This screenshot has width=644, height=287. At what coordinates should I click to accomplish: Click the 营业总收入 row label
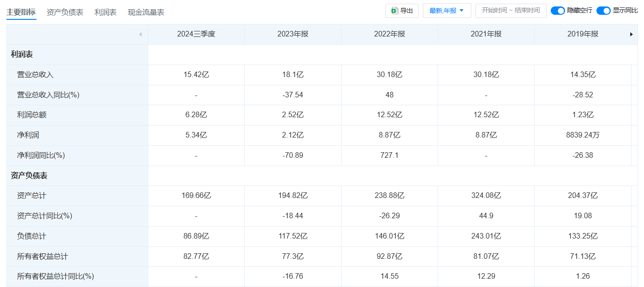32,75
